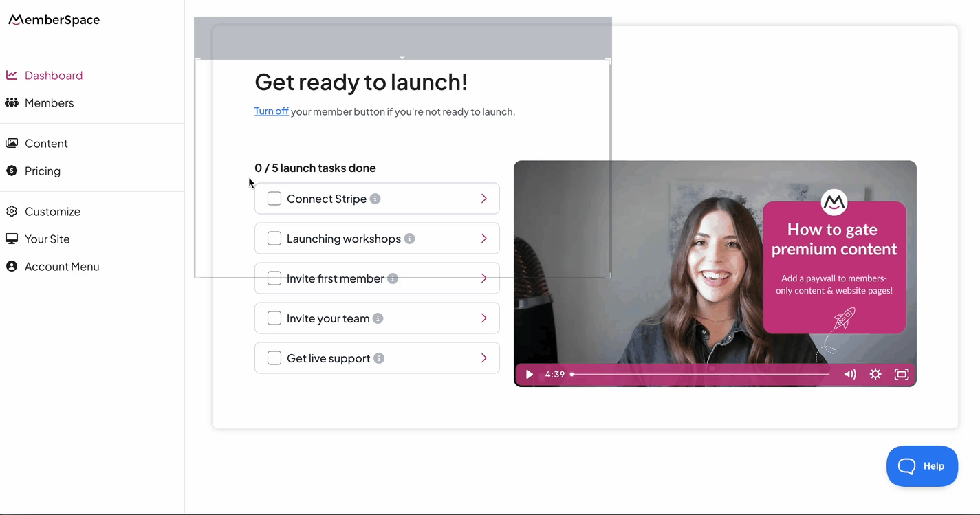The height and width of the screenshot is (515, 980).
Task: Click info icon next to Invite first member
Action: [393, 278]
